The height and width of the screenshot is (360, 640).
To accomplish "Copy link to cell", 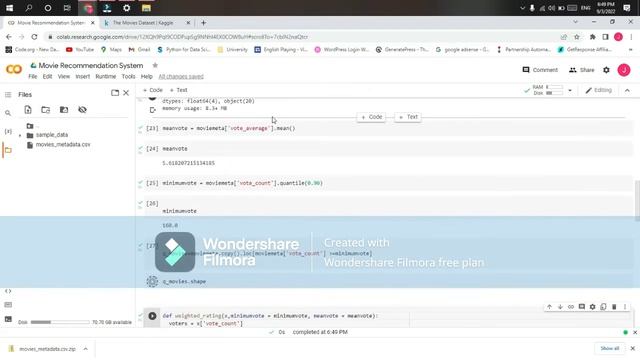I will pos(571,307).
